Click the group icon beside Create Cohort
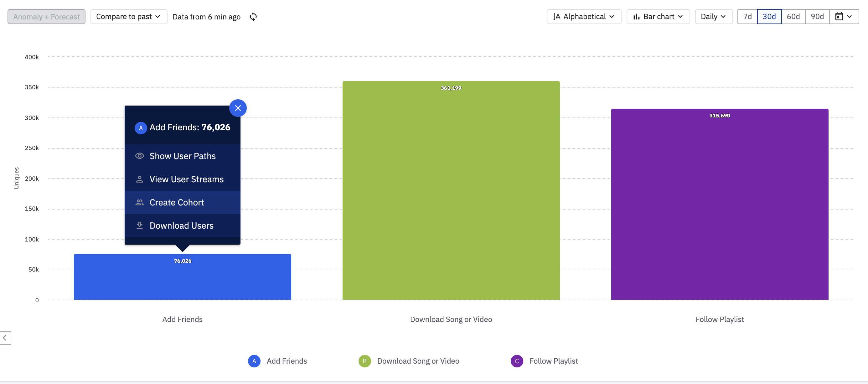The width and height of the screenshot is (868, 384). click(x=140, y=202)
